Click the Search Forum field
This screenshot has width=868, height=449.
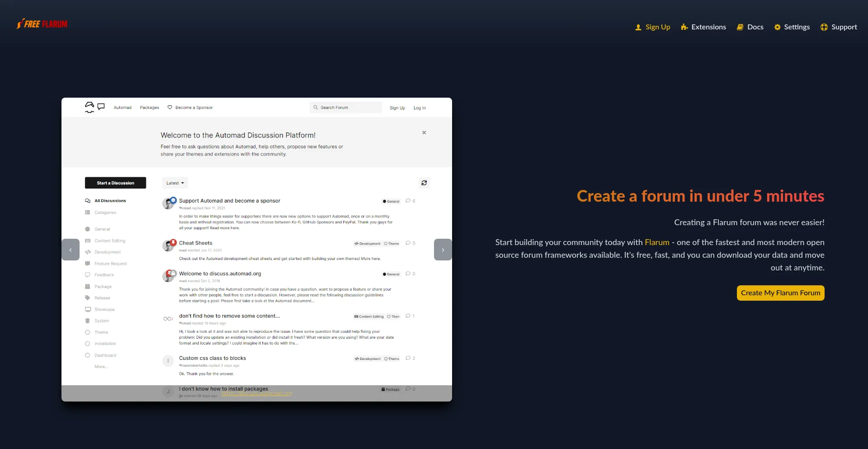pyautogui.click(x=346, y=108)
